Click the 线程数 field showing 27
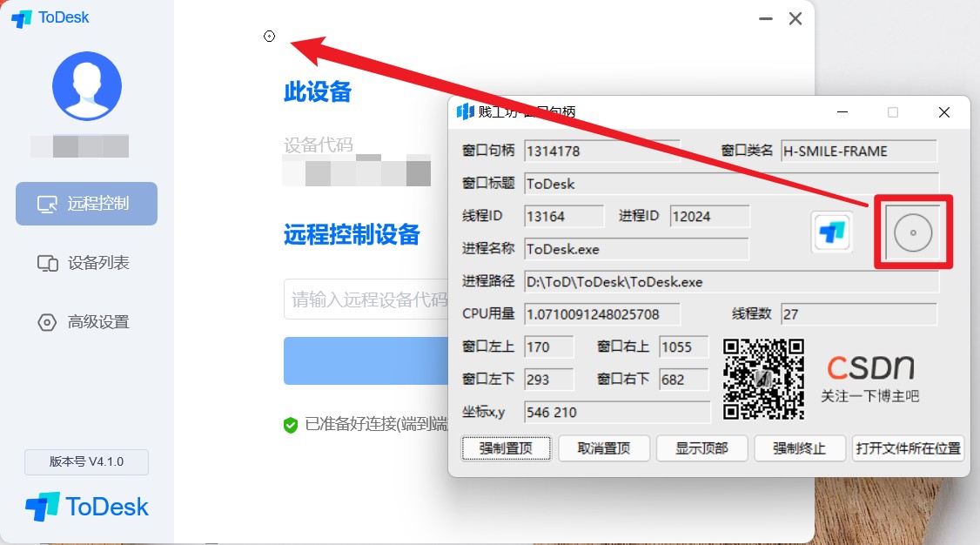 [859, 313]
